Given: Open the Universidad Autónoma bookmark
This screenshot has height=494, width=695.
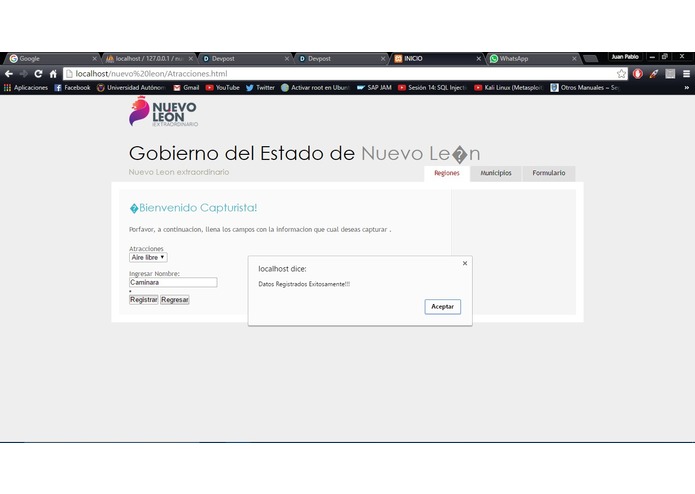Looking at the screenshot, I should [x=132, y=88].
